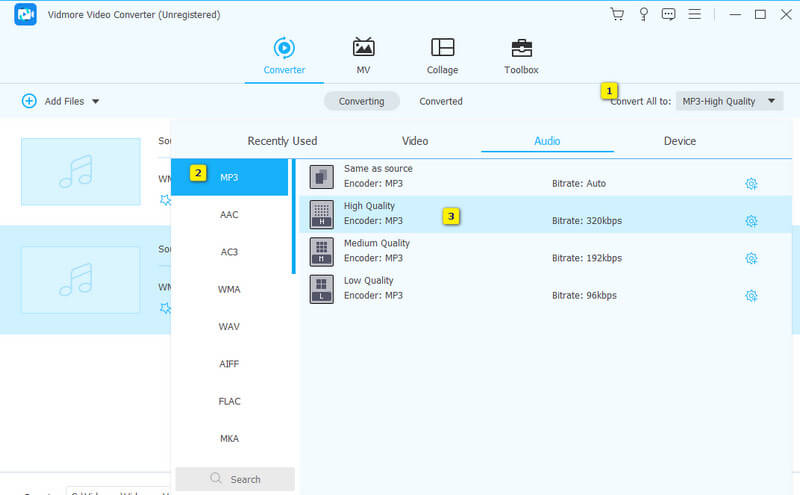800x495 pixels.
Task: Click gear icon for Low Quality preset
Action: click(751, 296)
